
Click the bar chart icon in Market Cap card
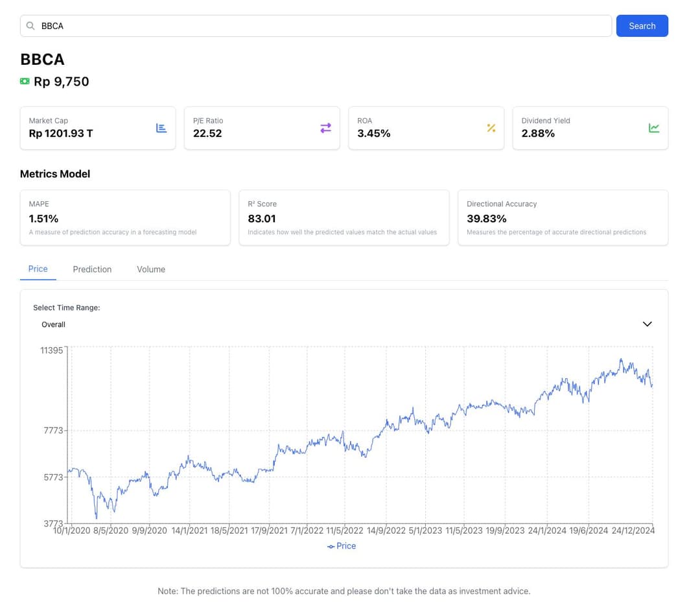click(x=161, y=128)
